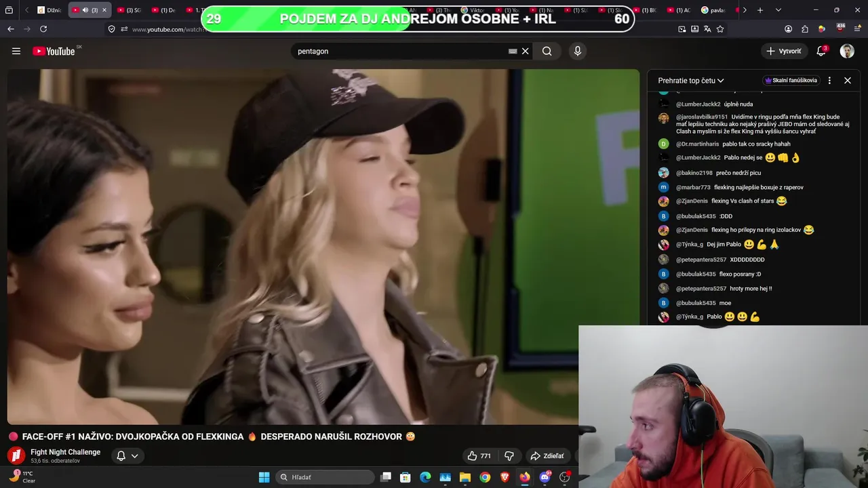Open the page translate icon in the address bar

[x=707, y=29]
